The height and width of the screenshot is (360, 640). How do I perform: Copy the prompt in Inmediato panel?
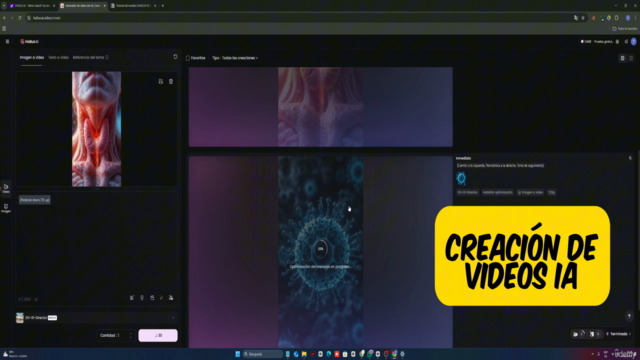point(630,158)
